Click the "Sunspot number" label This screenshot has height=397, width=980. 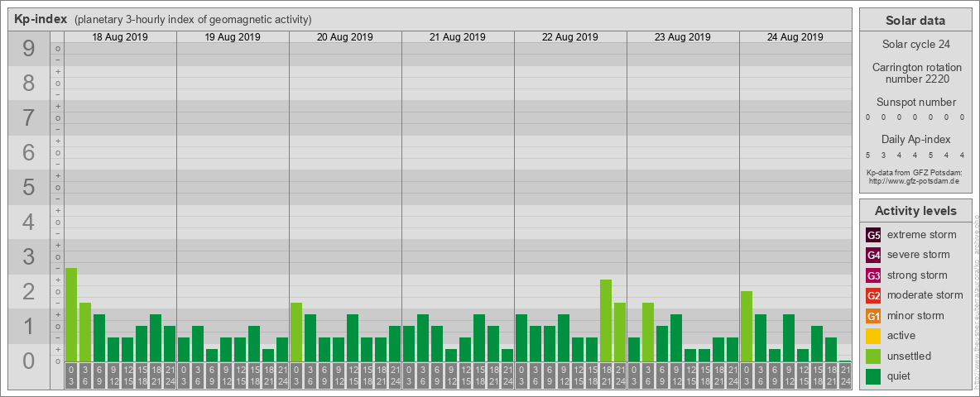[916, 103]
